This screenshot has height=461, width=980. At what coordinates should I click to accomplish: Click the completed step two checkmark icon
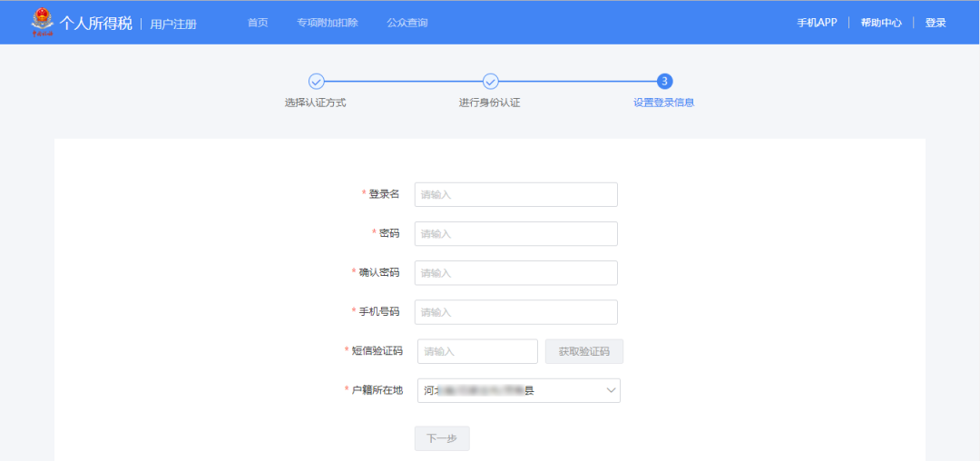(490, 82)
